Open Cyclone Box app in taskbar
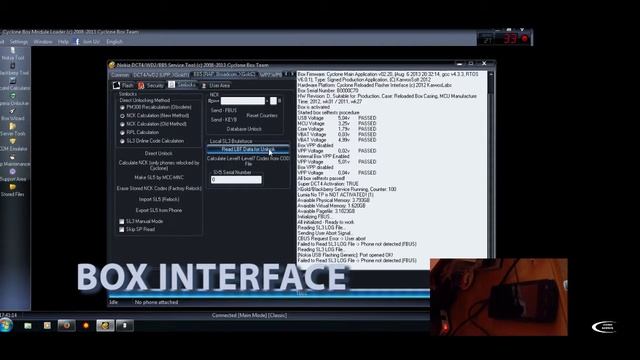This screenshot has height=360, width=640. pos(105,325)
